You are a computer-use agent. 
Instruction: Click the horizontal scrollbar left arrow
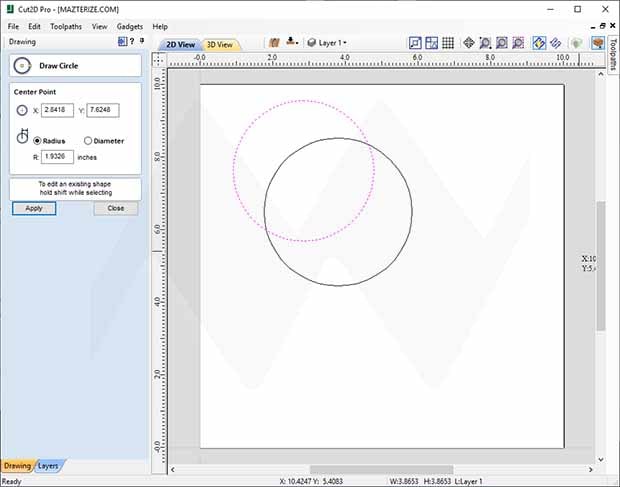tap(173, 469)
